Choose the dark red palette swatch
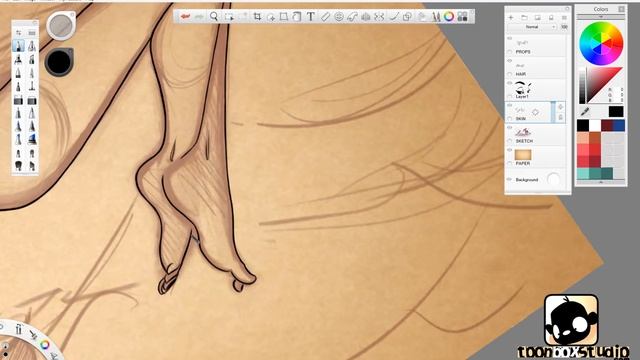The height and width of the screenshot is (360, 640). point(607,126)
